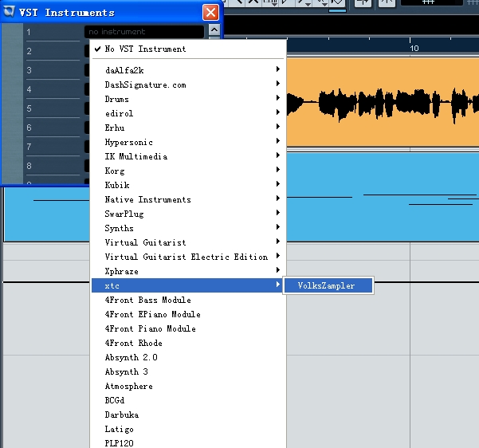
Task: Select the Latigo instrument
Action: click(188, 430)
